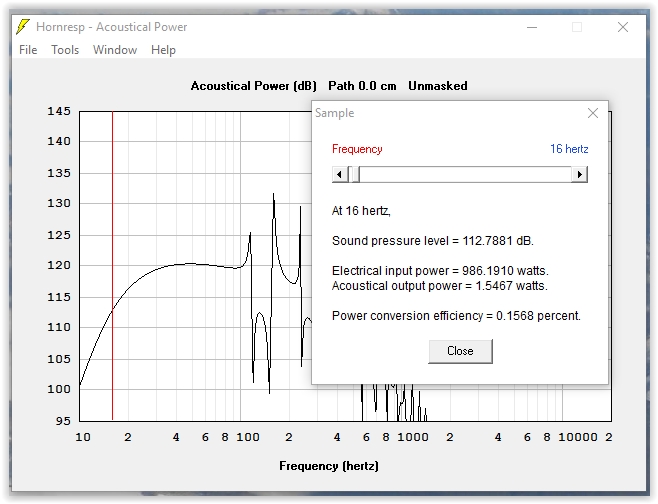Image resolution: width=658 pixels, height=504 pixels.
Task: Click the 'At 16 hertz,' text
Action: (x=361, y=211)
